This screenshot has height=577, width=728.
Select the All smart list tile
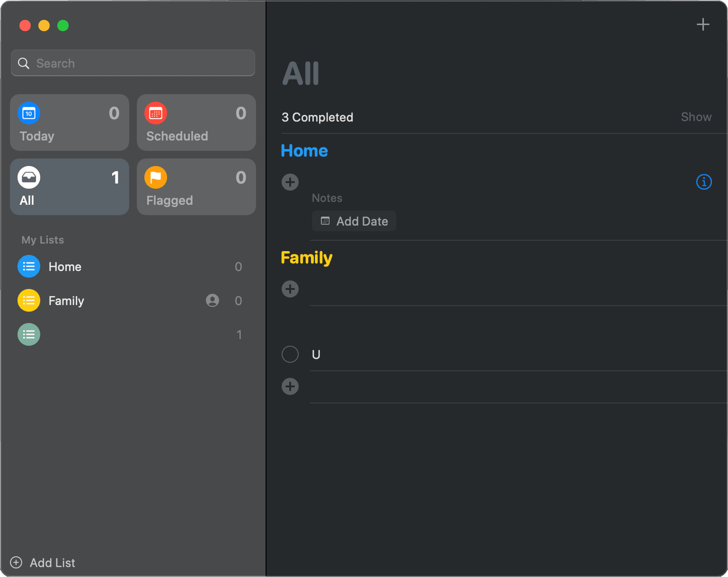[x=70, y=187]
